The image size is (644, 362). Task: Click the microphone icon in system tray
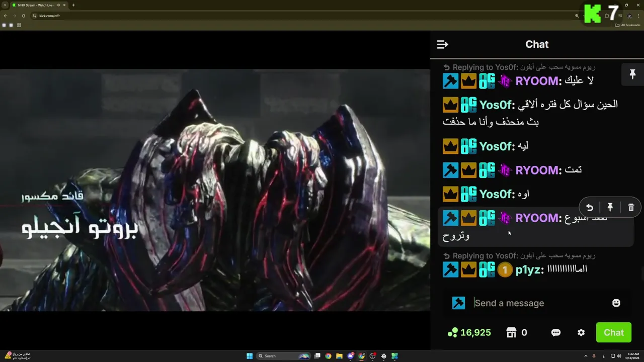[594, 356]
